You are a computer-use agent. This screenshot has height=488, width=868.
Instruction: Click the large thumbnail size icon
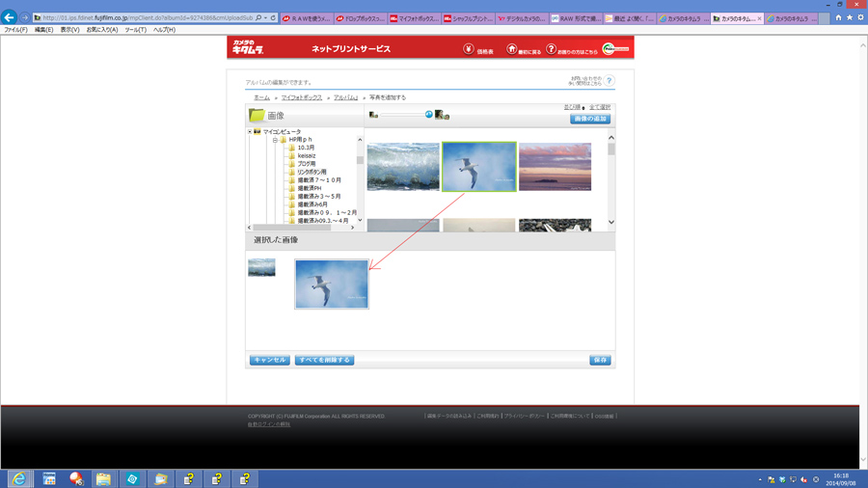click(x=441, y=115)
